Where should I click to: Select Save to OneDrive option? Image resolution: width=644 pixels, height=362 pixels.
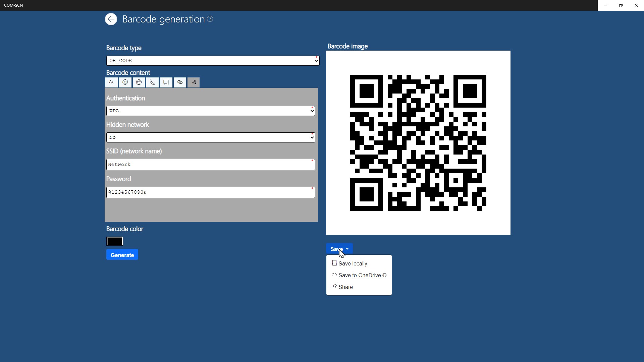tap(362, 276)
